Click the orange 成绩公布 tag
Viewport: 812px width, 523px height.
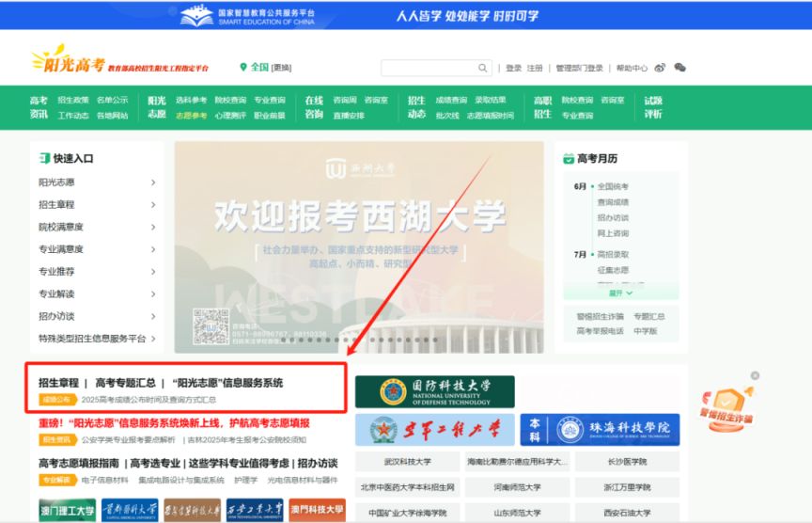pos(57,400)
